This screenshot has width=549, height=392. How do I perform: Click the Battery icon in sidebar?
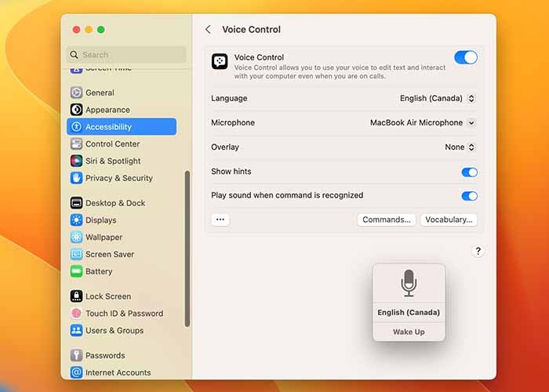coord(76,271)
